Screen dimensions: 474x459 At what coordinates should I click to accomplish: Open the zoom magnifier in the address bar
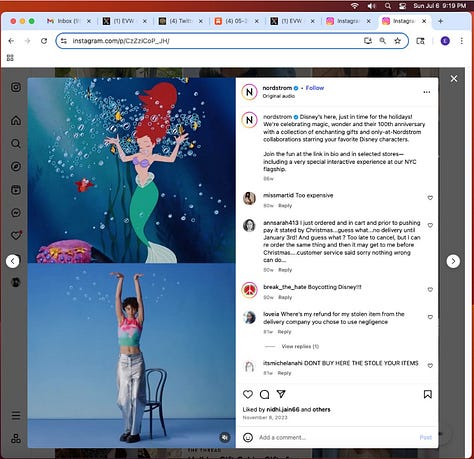coord(383,41)
